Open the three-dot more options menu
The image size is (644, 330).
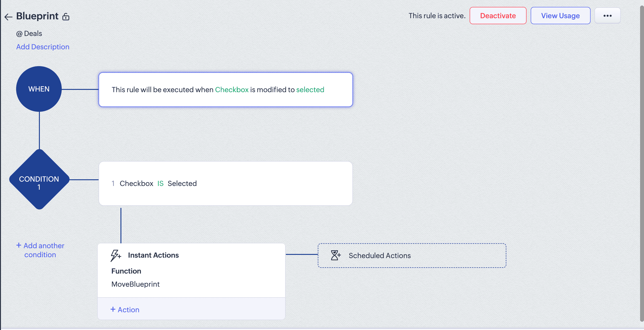coord(607,16)
